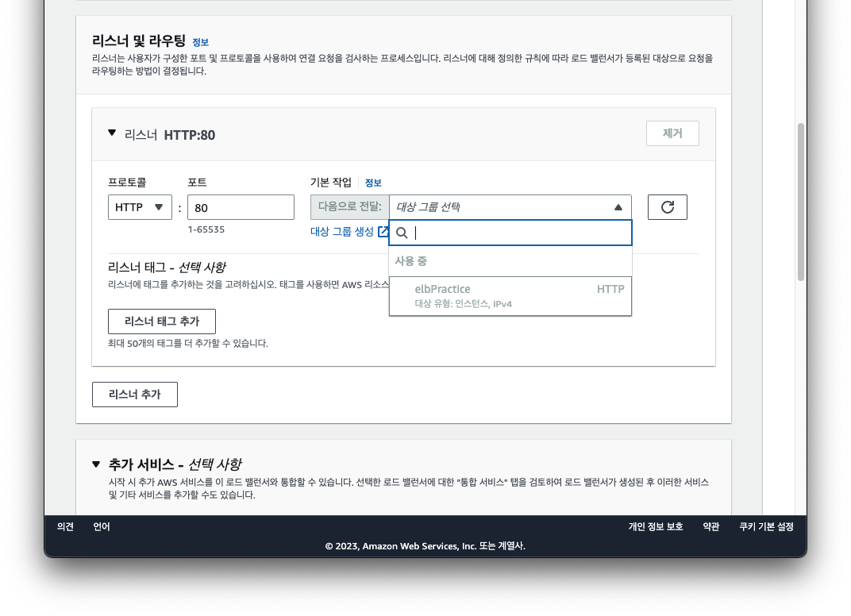Open 정보 link next to 기본 작업
Screen dimensions: 851x616
(373, 183)
